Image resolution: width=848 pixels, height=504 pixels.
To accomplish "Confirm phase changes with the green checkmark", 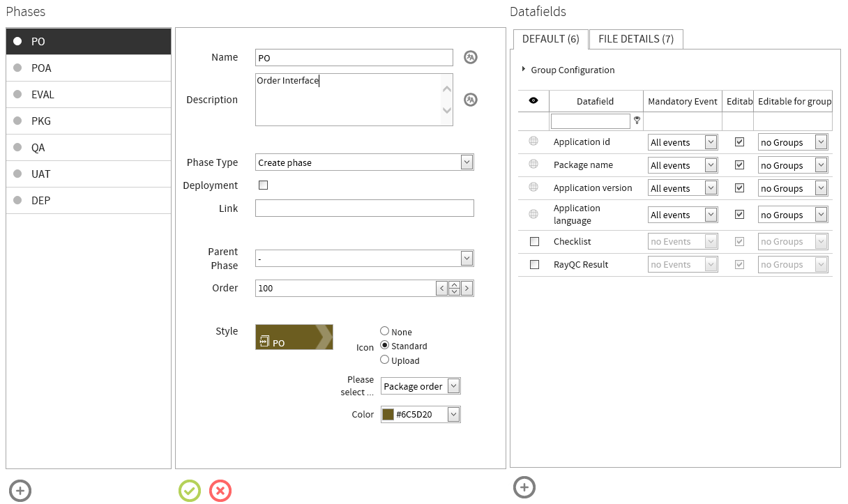I will coord(189,491).
